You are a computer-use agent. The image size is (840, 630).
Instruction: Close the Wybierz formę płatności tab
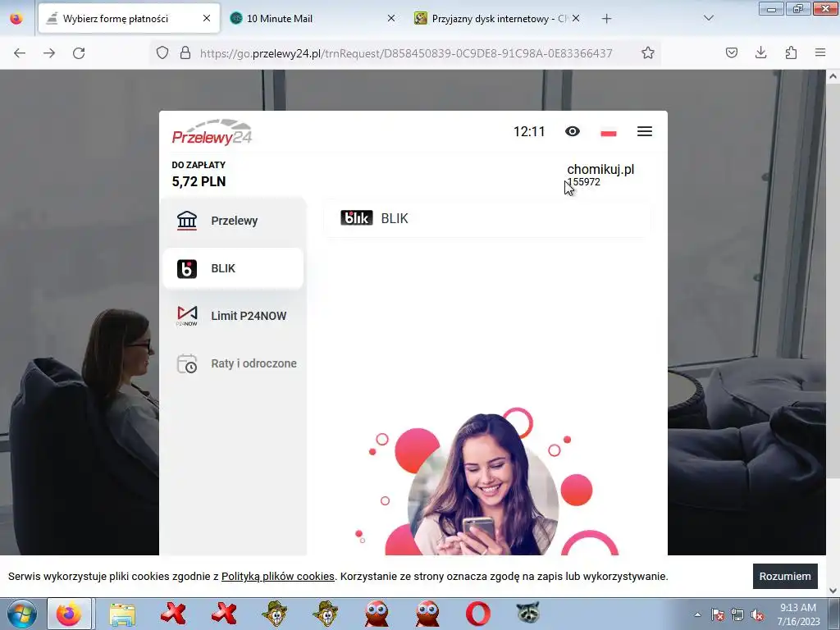207,18
